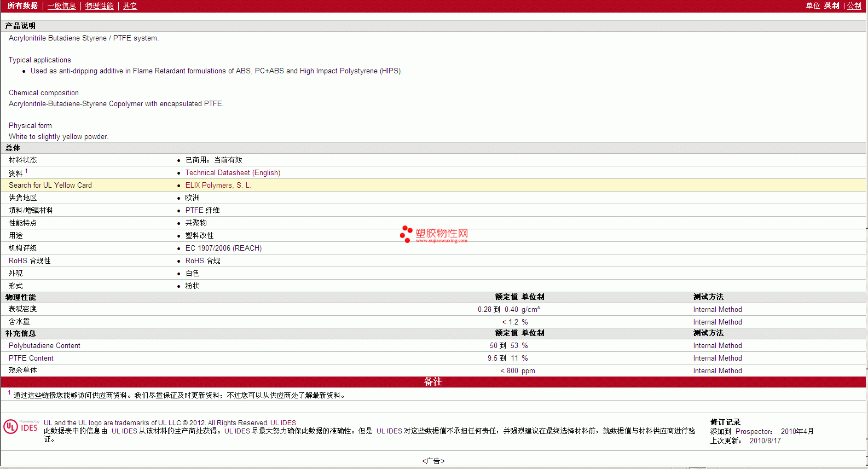
Task: Open the Technical Datasheet (English) link
Action: coord(233,172)
